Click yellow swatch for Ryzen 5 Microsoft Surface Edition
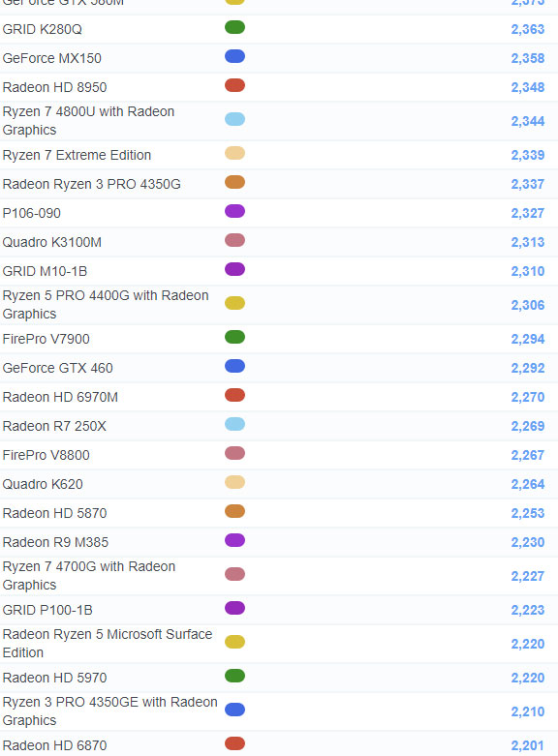 [x=234, y=642]
